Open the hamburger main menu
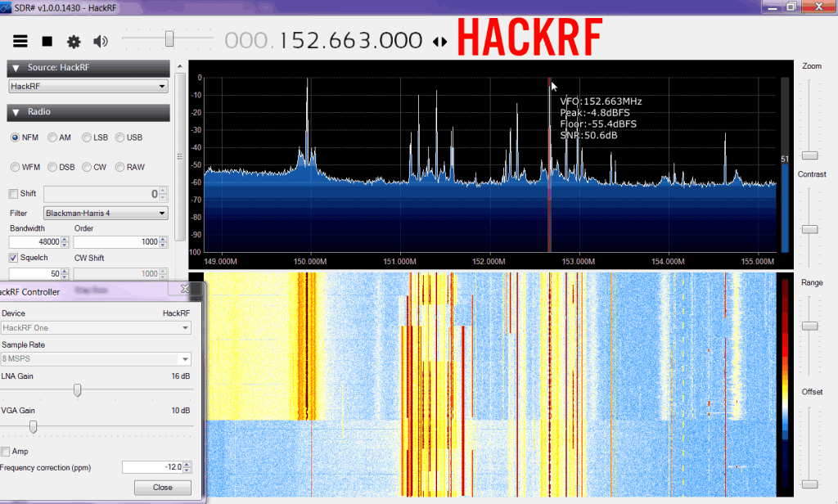 20,41
